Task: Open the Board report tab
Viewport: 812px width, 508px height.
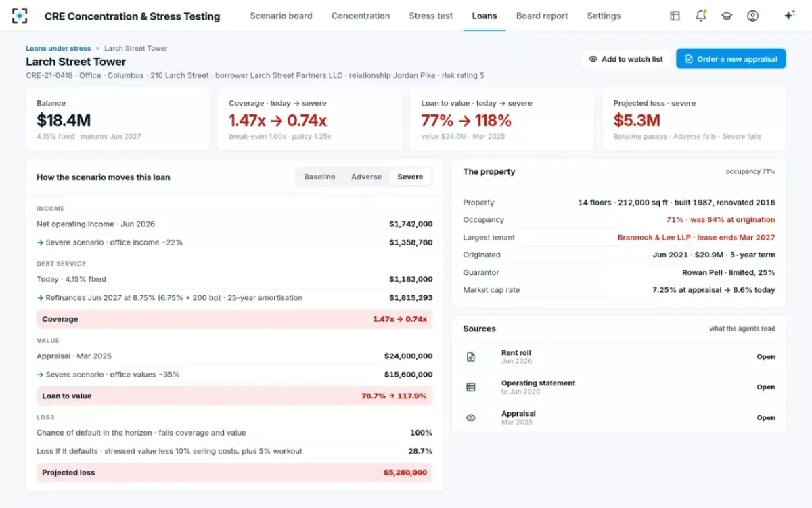Action: click(x=542, y=16)
